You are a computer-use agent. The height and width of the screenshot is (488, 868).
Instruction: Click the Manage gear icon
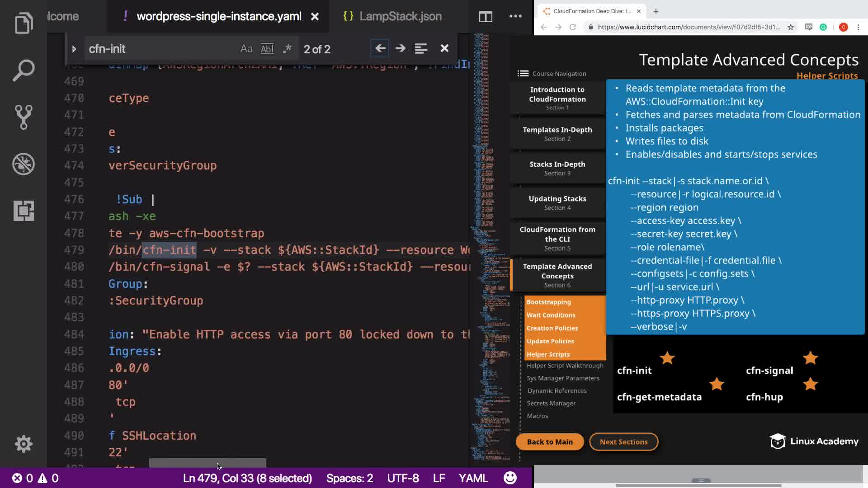24,444
